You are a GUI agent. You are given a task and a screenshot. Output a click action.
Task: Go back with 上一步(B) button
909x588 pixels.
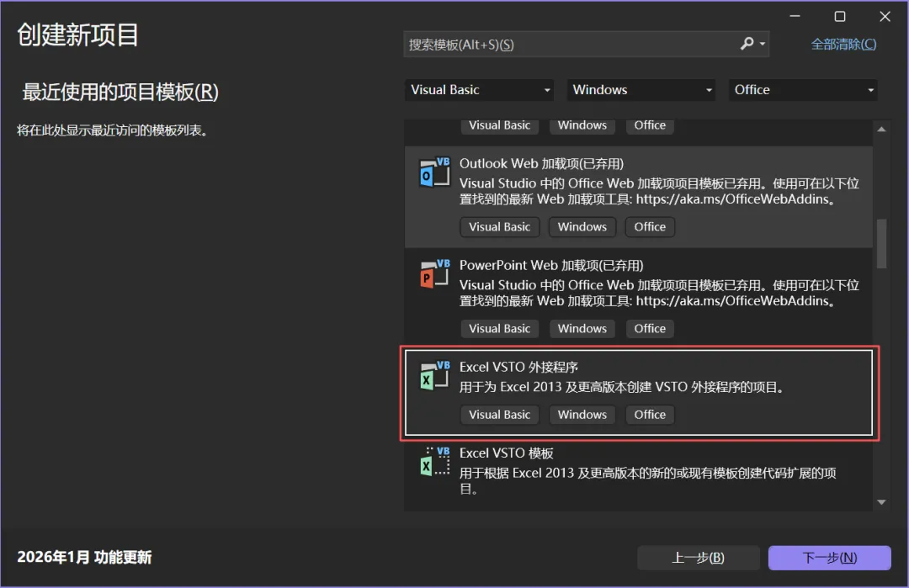point(698,558)
